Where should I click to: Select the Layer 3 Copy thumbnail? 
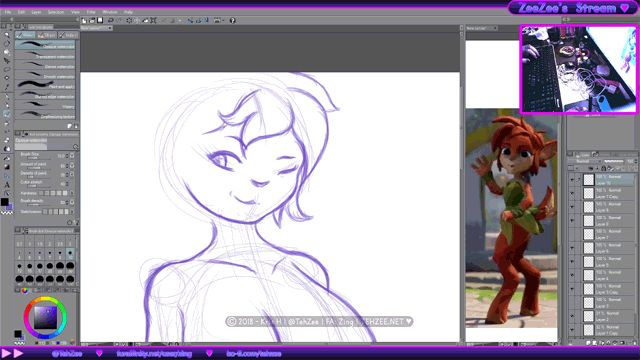click(x=589, y=289)
